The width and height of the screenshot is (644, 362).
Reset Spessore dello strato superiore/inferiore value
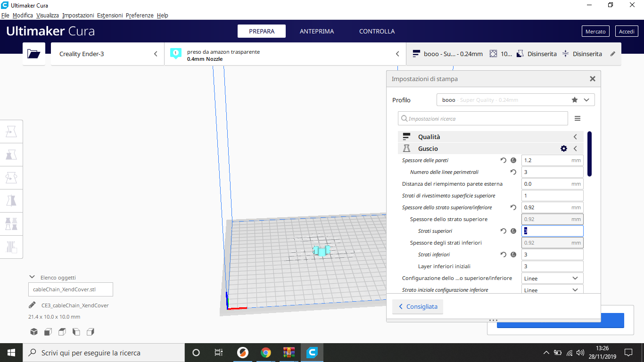coord(513,207)
